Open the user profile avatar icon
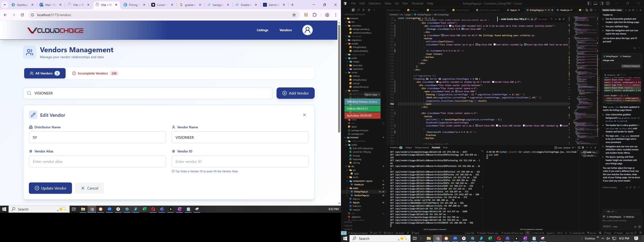Viewport: 644px width, 242px height. [308, 30]
